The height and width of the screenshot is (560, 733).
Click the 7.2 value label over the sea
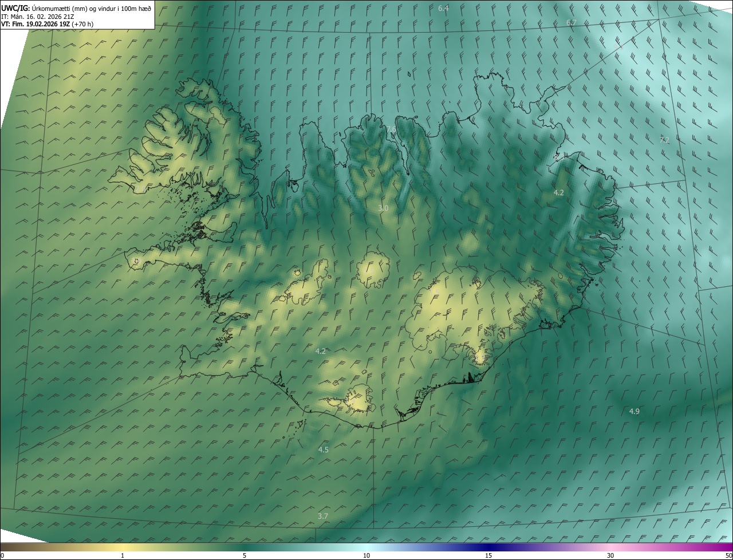point(664,140)
